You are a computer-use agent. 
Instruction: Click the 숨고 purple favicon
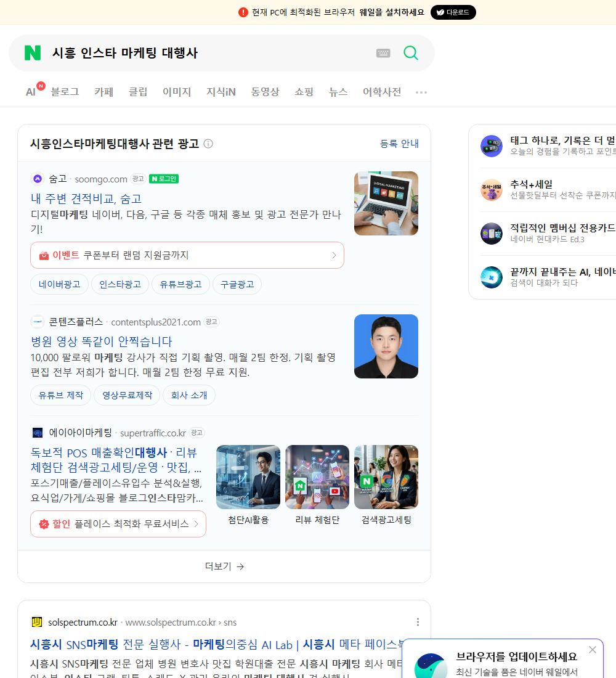[x=38, y=179]
